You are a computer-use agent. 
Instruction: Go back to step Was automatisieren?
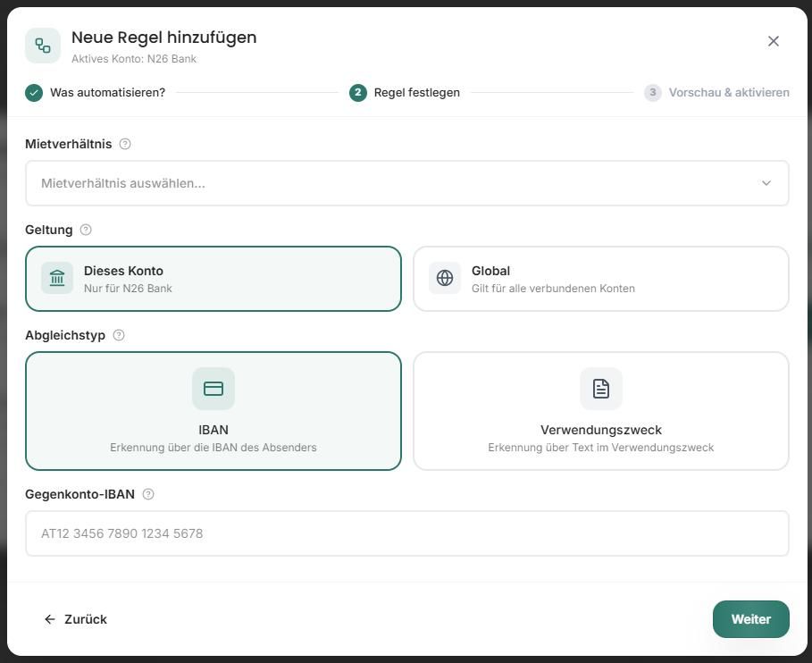[x=95, y=93]
